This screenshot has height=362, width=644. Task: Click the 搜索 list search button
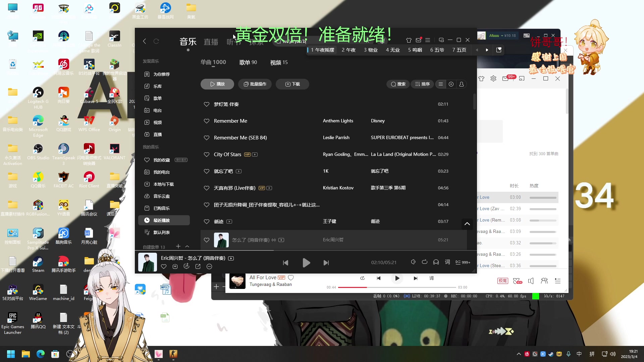(398, 84)
